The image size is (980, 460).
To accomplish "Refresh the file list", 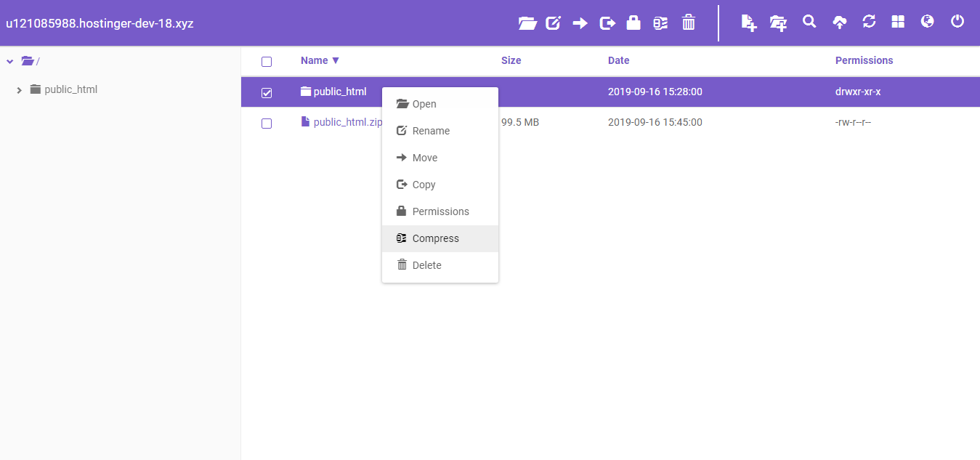I will click(x=869, y=22).
